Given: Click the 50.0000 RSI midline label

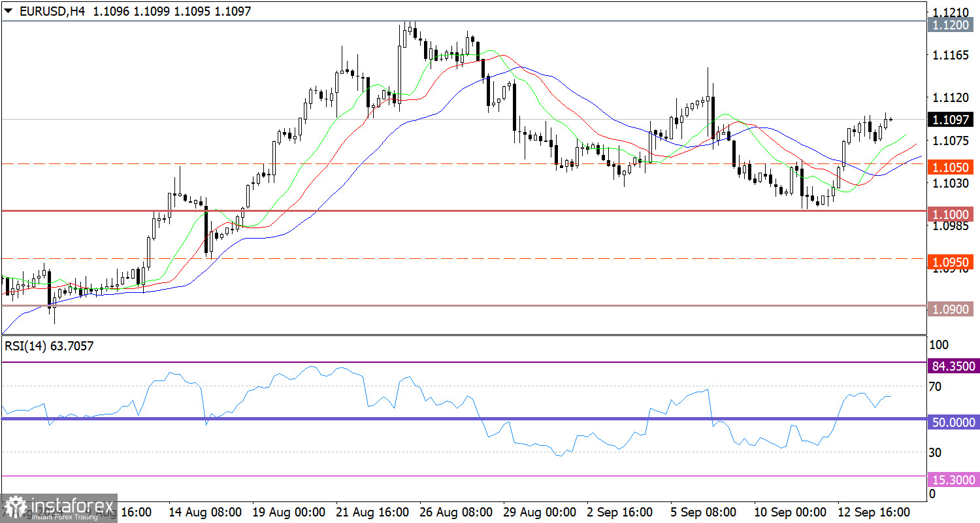Looking at the screenshot, I should (x=953, y=422).
